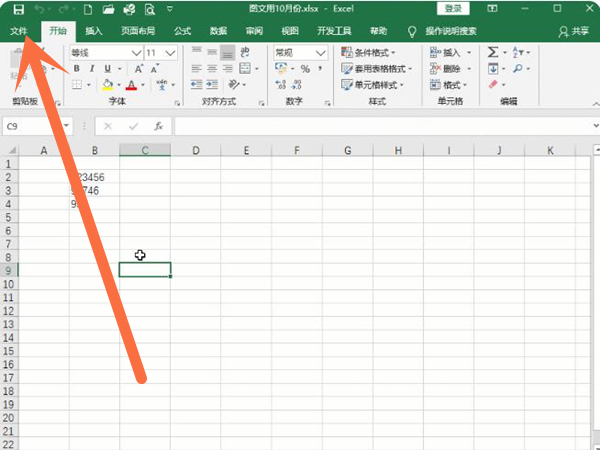Open the number format dropdown showing 常规
600x450 pixels.
(x=318, y=52)
